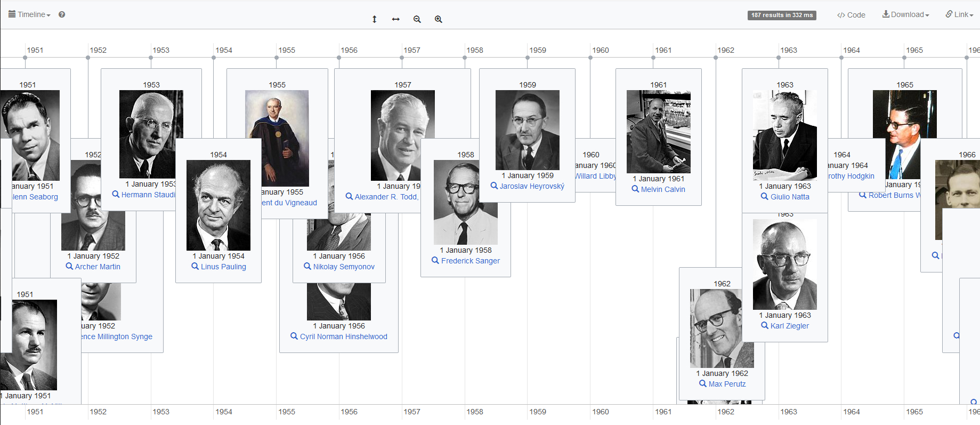Image resolution: width=980 pixels, height=425 pixels.
Task: Zoom in the timeline with plus magnifier
Action: click(439, 19)
